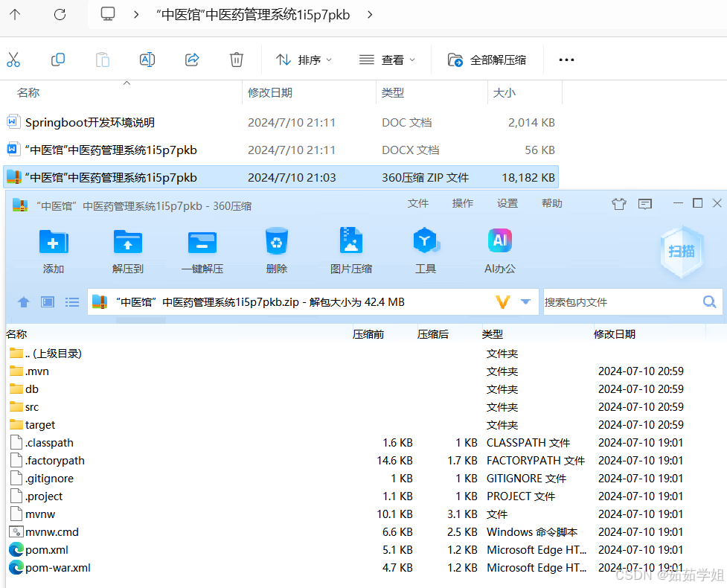The width and height of the screenshot is (727, 588).
Task: Click the Delete trash icon in Explorer toolbar
Action: (x=237, y=60)
